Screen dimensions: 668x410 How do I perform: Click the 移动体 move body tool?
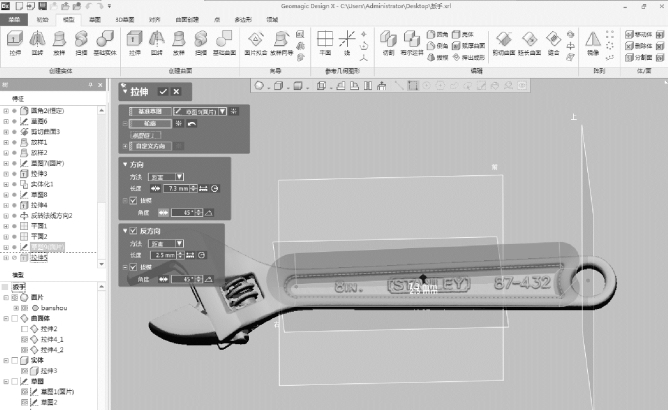point(639,35)
